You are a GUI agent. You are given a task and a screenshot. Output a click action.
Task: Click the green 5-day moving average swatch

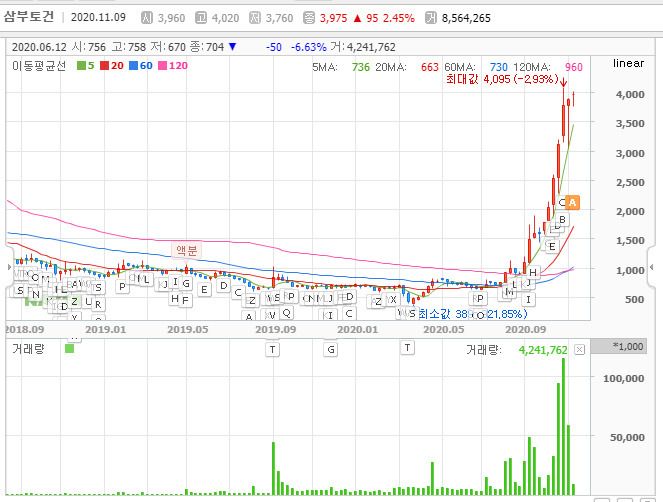81,66
